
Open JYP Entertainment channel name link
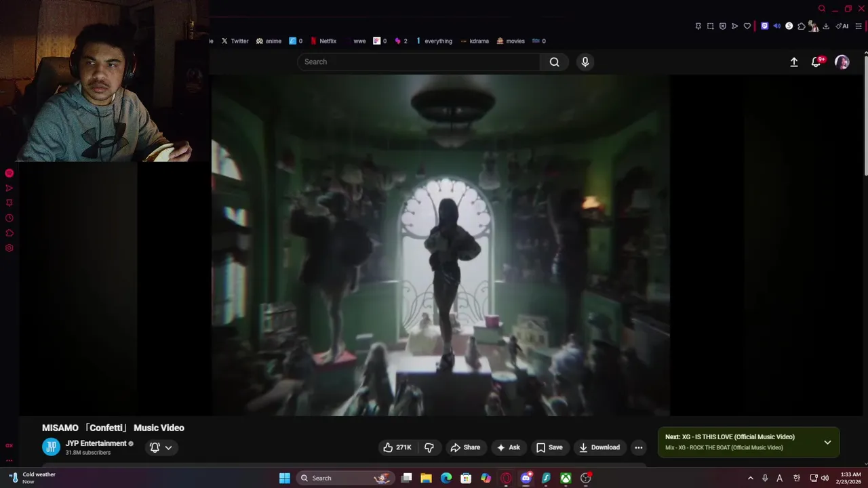(x=96, y=443)
